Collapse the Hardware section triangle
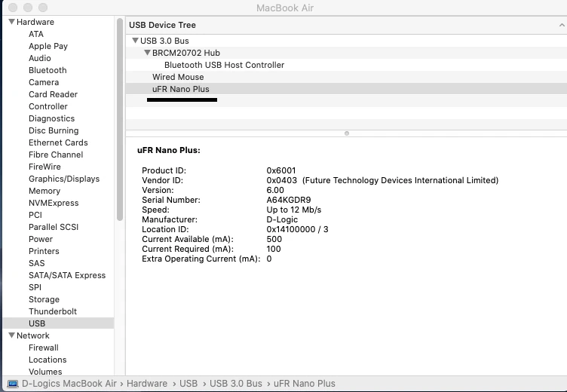Image resolution: width=567 pixels, height=392 pixels. click(x=11, y=22)
